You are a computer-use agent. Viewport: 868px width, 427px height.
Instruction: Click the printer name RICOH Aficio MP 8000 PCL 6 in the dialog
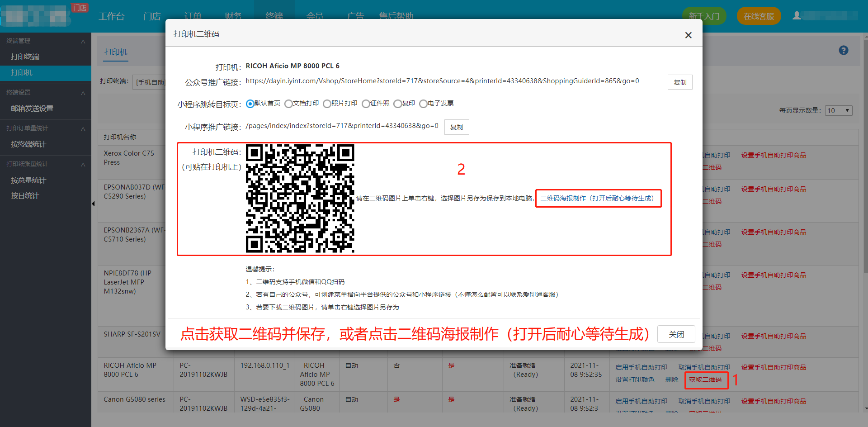click(292, 66)
